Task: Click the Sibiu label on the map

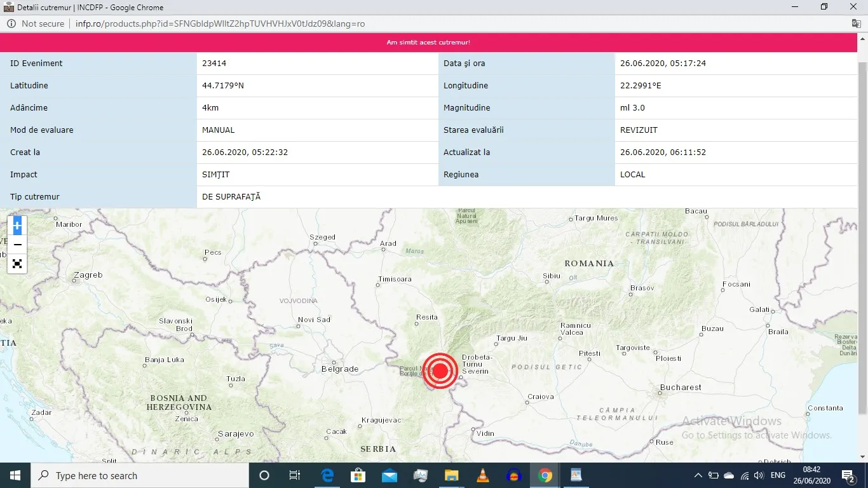Action: coord(552,276)
